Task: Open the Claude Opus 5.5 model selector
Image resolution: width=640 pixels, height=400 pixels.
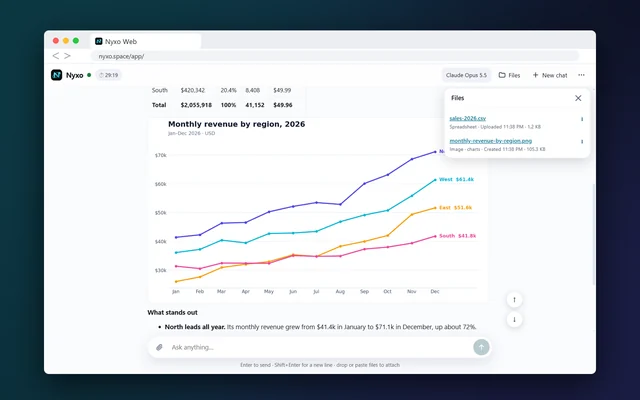Action: coord(466,75)
